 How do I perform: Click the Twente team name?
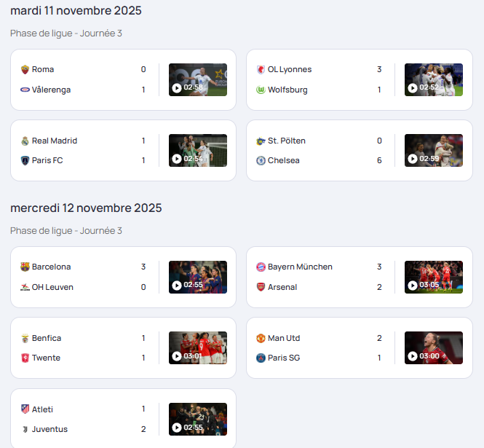46,358
